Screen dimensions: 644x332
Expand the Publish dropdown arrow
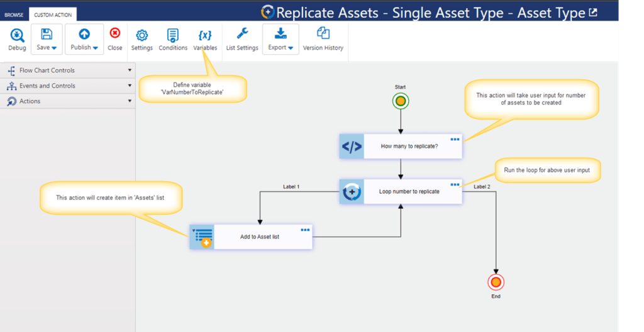point(96,48)
